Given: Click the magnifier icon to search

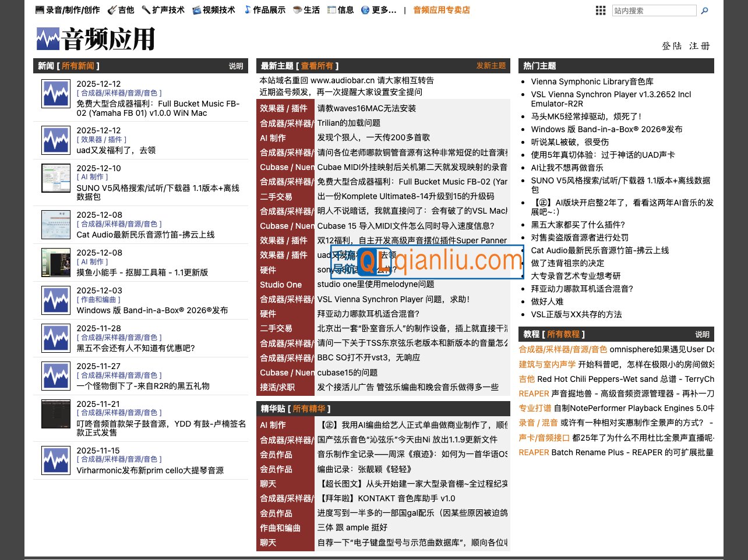Looking at the screenshot, I should click(x=704, y=10).
